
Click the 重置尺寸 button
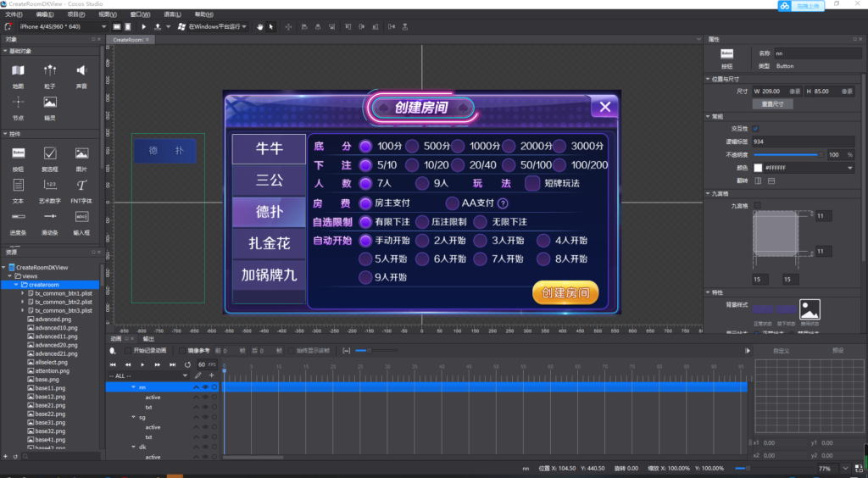point(772,103)
